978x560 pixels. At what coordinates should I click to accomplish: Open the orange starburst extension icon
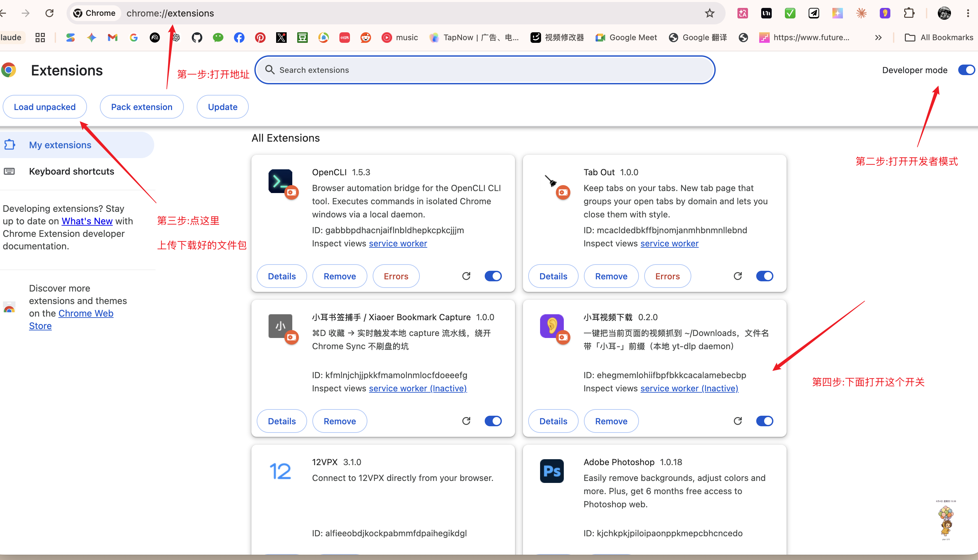pyautogui.click(x=861, y=14)
